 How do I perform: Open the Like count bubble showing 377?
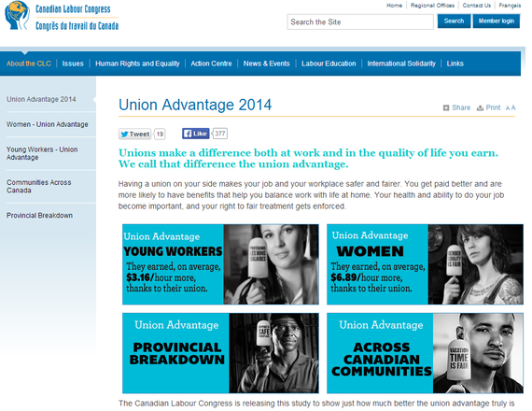(220, 134)
